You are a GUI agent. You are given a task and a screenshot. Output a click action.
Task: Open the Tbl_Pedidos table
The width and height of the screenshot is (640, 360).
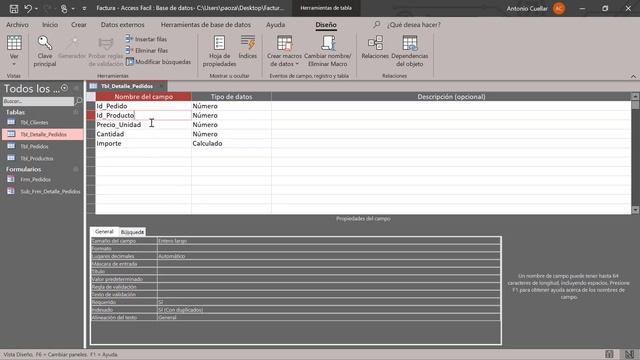pos(34,147)
